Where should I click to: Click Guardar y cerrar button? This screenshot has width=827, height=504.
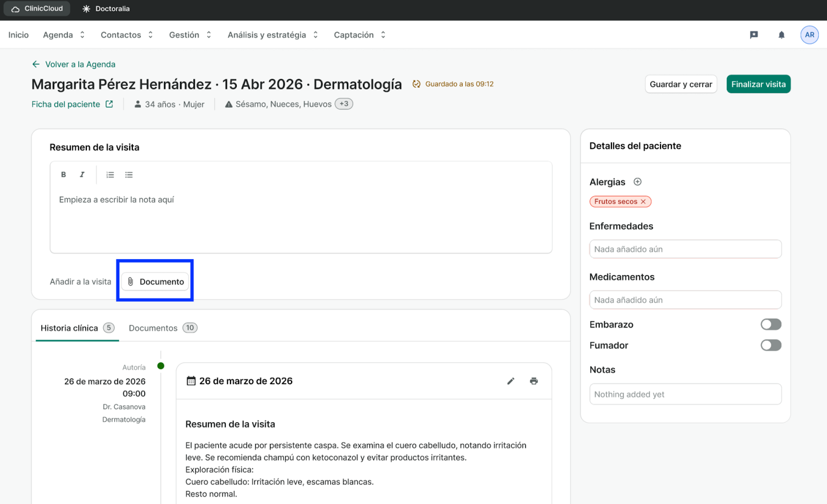(x=681, y=84)
